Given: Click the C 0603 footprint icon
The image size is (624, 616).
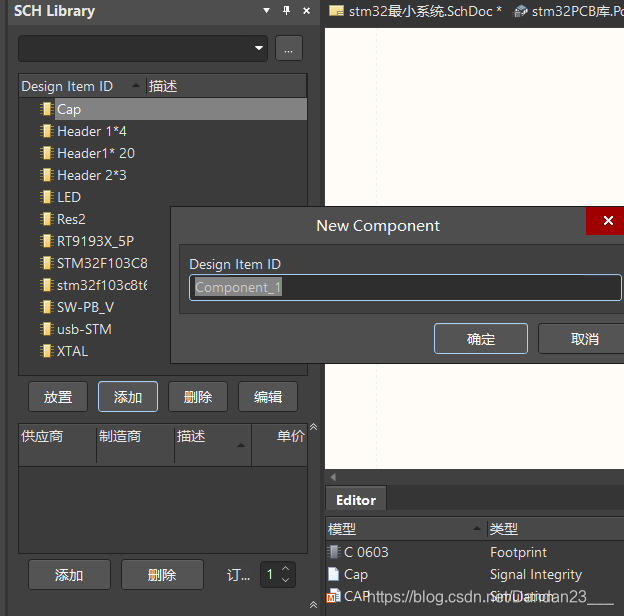Looking at the screenshot, I should pos(333,552).
